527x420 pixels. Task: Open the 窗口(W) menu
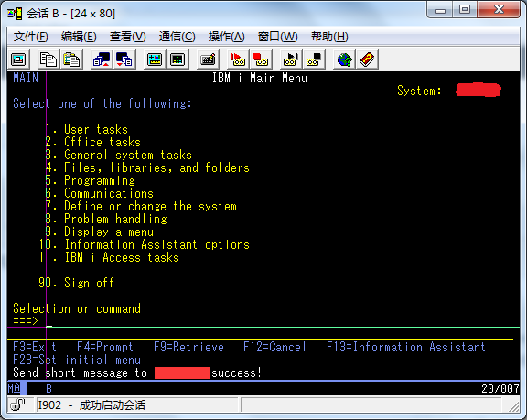coord(277,37)
